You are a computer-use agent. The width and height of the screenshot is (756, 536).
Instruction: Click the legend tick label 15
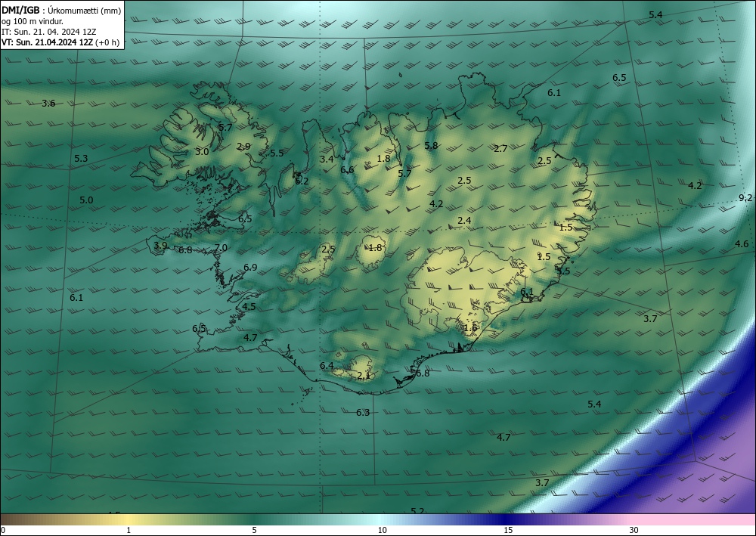tap(508, 530)
